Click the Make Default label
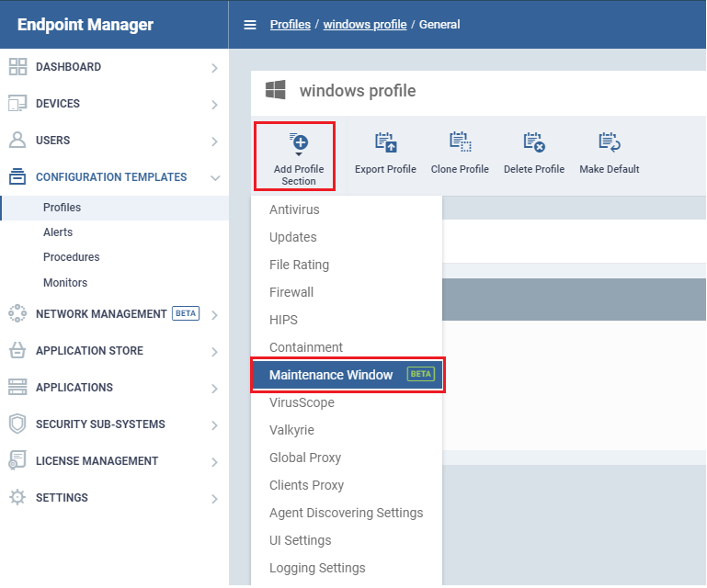This screenshot has width=707, height=588. pyautogui.click(x=610, y=169)
